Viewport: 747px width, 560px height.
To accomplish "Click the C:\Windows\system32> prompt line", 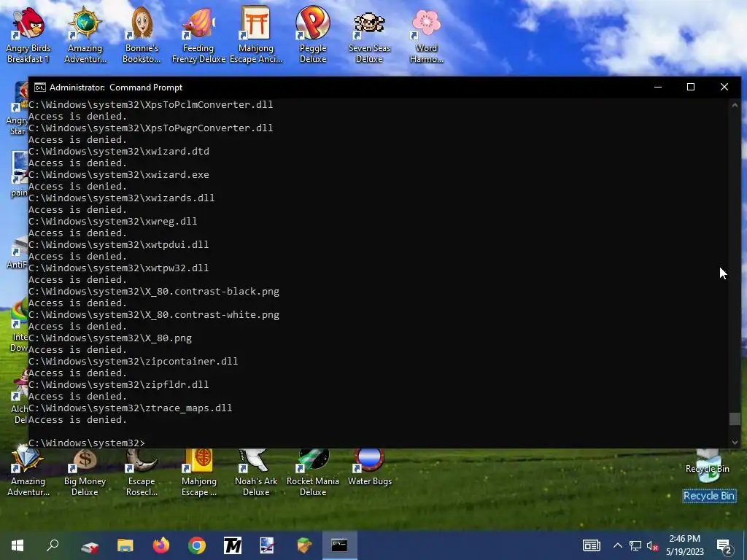I will coord(86,443).
